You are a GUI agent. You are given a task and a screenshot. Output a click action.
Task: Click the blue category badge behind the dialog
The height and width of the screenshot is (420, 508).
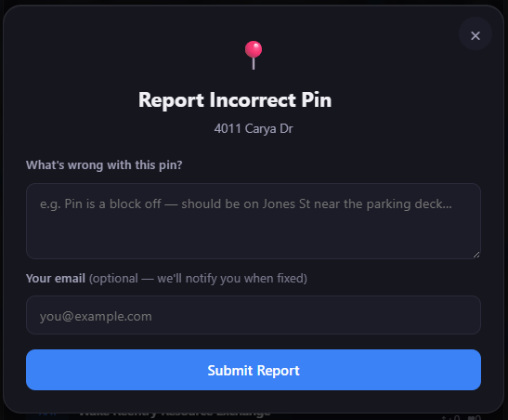[x=47, y=414]
